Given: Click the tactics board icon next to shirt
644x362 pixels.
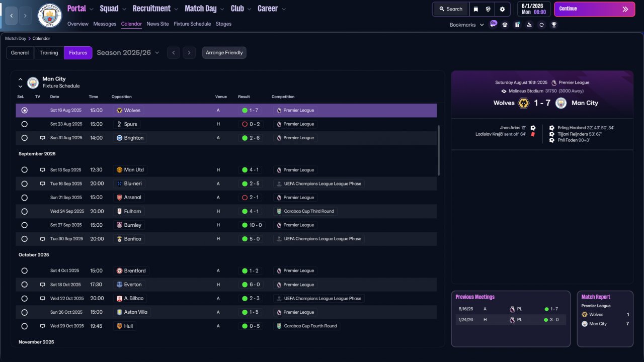Looking at the screenshot, I should tap(517, 25).
